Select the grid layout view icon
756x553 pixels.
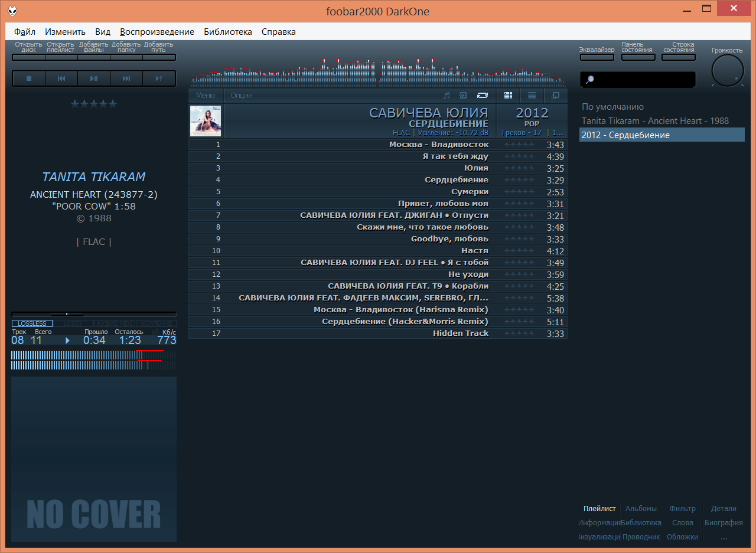click(x=508, y=96)
